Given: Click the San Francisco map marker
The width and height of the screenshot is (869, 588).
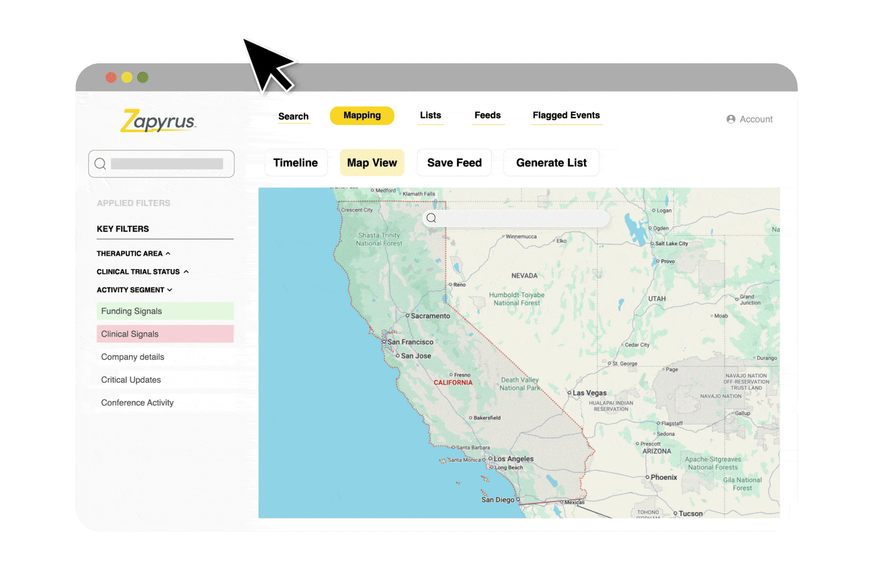Looking at the screenshot, I should (x=384, y=341).
